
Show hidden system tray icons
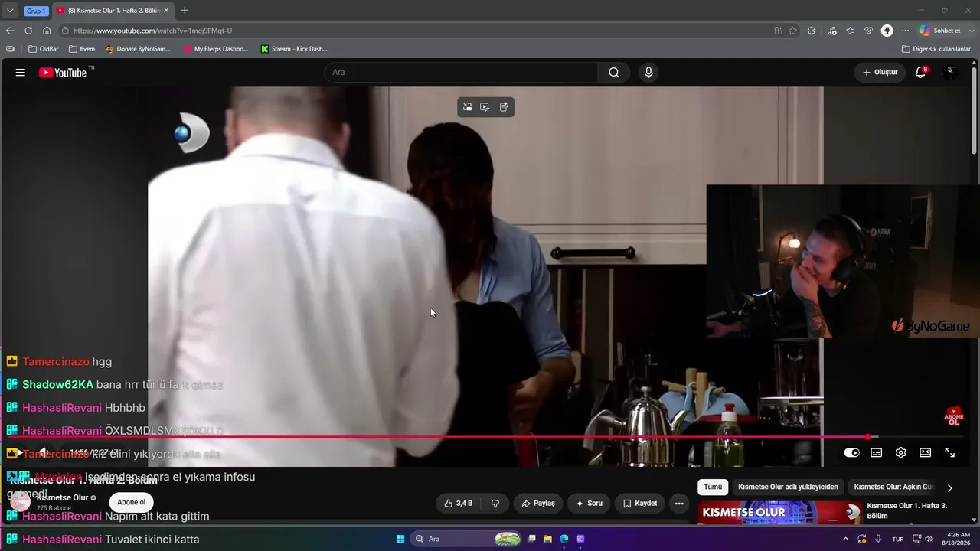tap(846, 539)
